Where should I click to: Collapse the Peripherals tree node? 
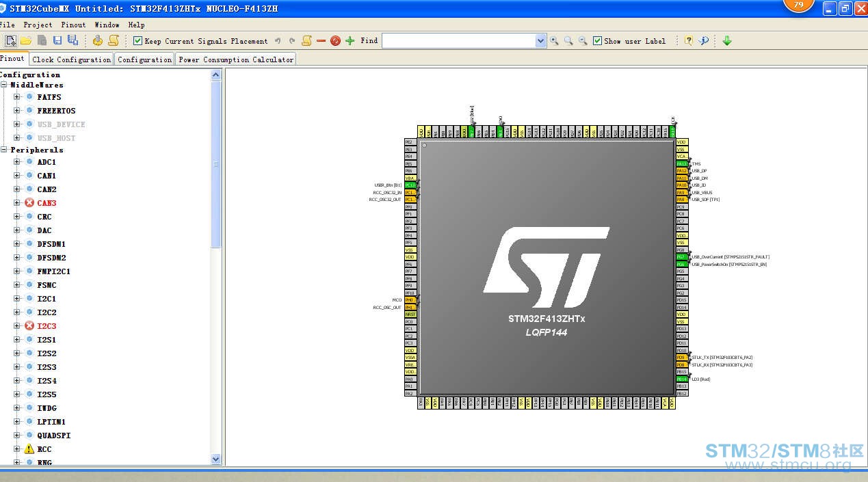click(x=4, y=150)
